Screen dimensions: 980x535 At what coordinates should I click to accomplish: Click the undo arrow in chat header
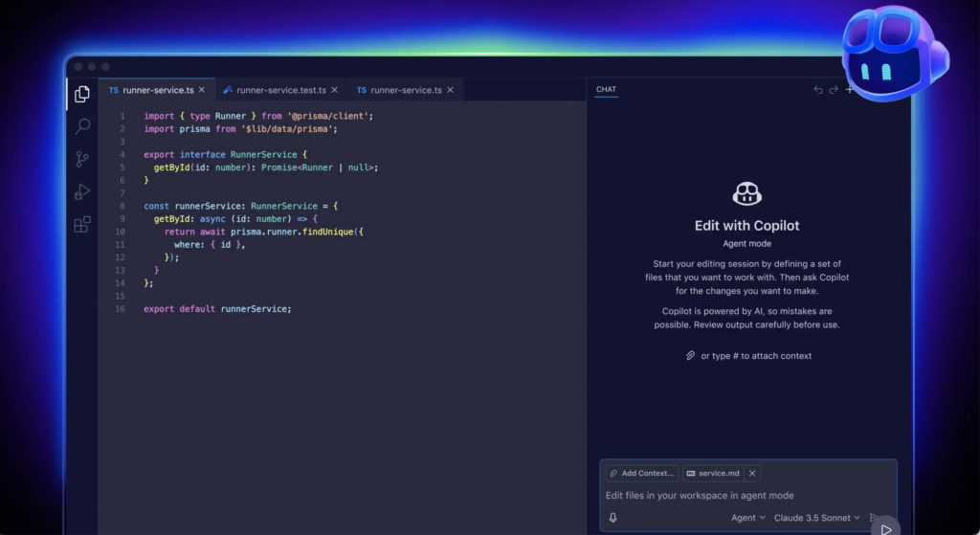tap(817, 90)
